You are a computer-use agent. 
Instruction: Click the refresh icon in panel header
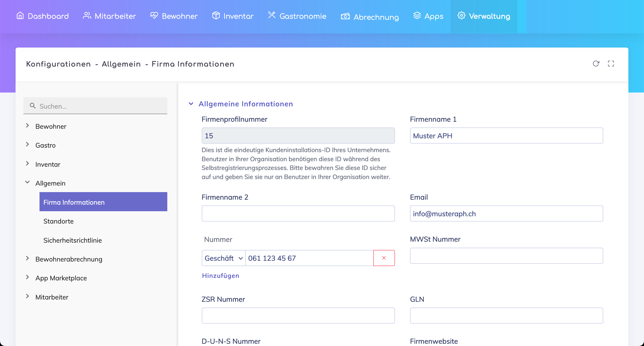[596, 64]
